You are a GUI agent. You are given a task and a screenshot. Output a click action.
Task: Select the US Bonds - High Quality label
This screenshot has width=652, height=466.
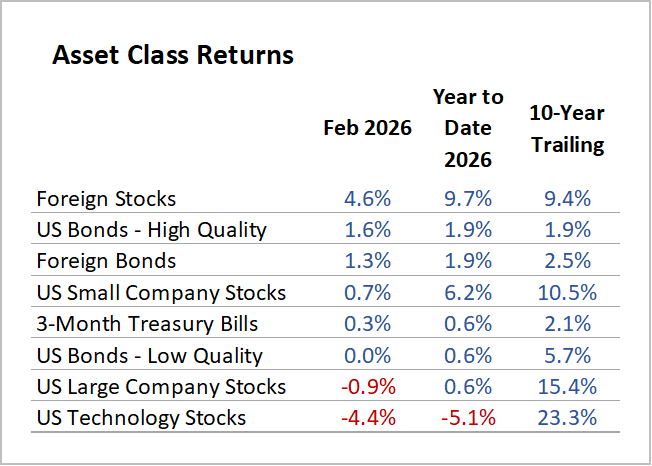[x=151, y=230]
